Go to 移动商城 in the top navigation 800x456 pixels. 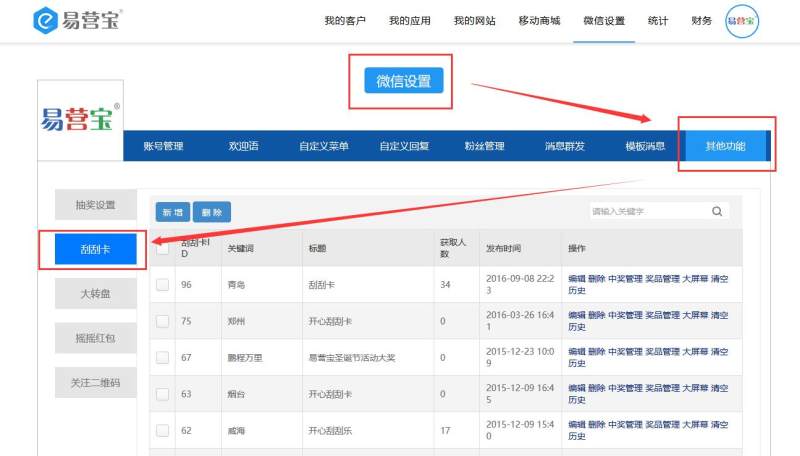click(x=539, y=21)
